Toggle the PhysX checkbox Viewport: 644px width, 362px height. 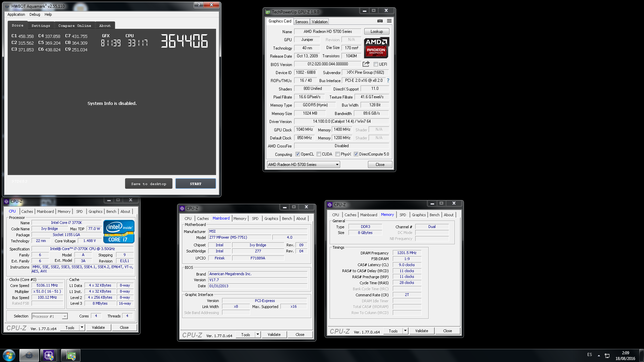tap(337, 154)
